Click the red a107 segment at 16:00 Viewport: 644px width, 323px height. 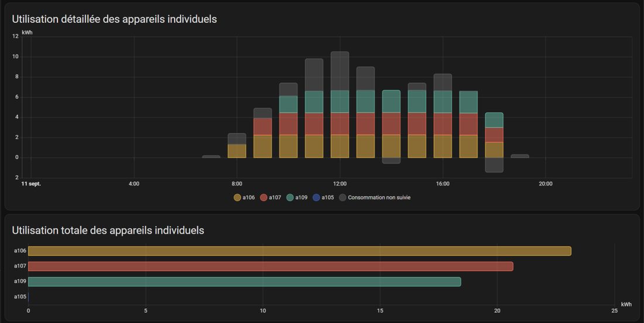[443, 123]
